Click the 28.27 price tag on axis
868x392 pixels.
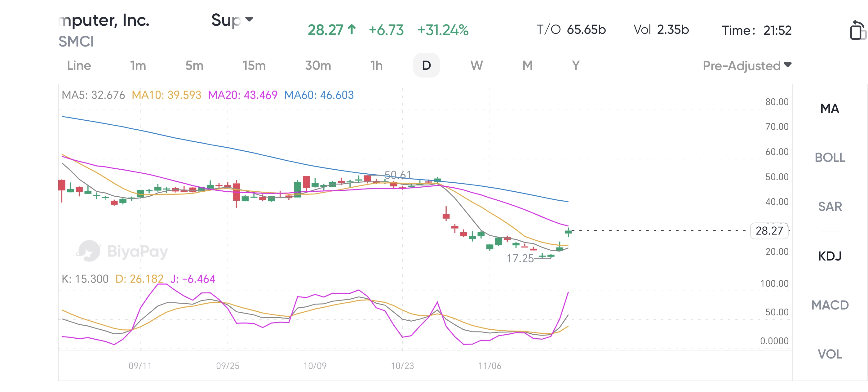click(769, 231)
